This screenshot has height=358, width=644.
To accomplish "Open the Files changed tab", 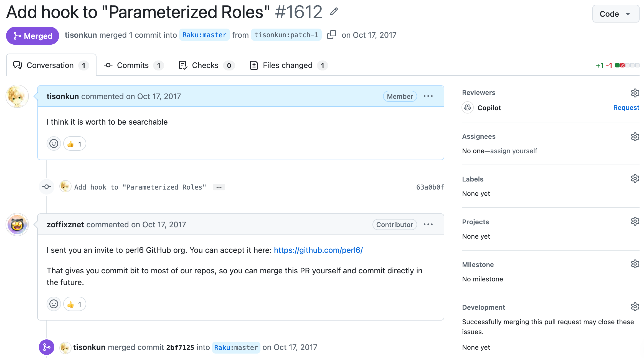I will coord(289,65).
